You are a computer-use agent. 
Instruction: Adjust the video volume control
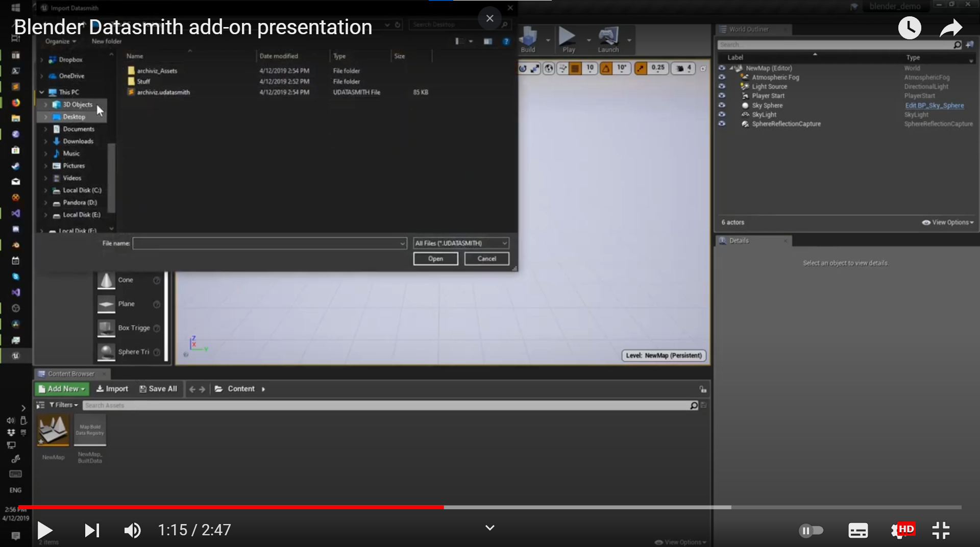[132, 530]
